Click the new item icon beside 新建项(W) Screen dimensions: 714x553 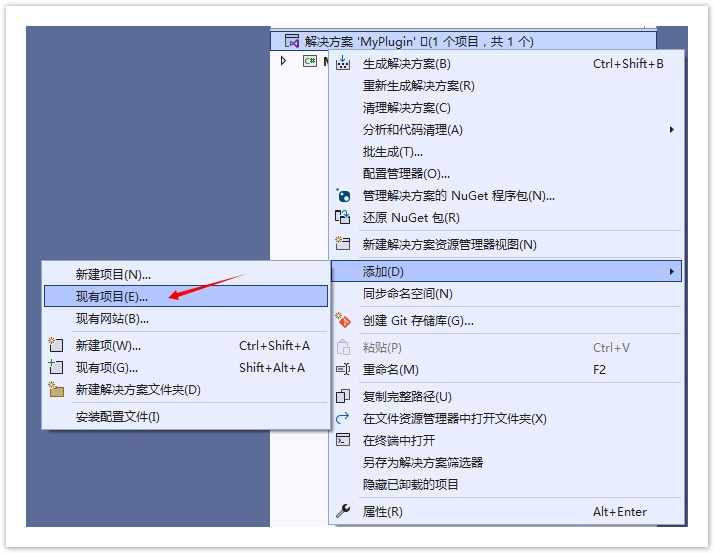[x=56, y=346]
